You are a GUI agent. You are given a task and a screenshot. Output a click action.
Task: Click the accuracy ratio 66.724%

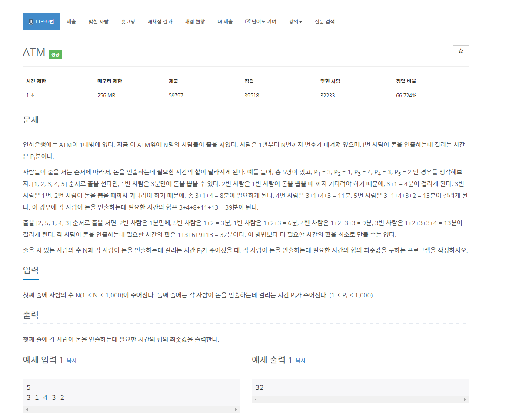coord(406,96)
